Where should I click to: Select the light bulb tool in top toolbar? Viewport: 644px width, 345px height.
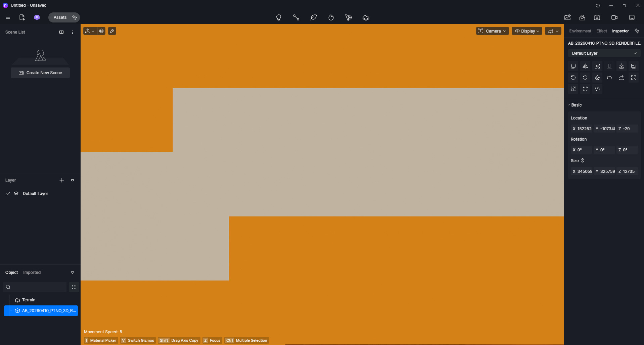pyautogui.click(x=278, y=17)
